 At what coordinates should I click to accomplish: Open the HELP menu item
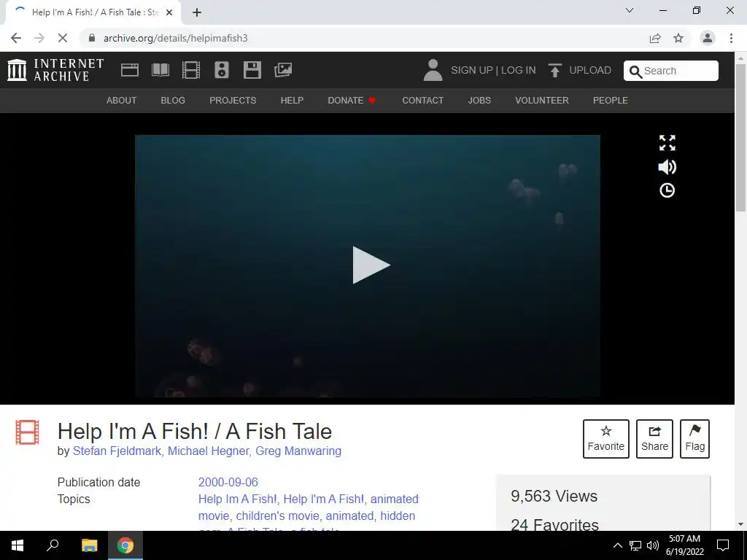tap(292, 101)
